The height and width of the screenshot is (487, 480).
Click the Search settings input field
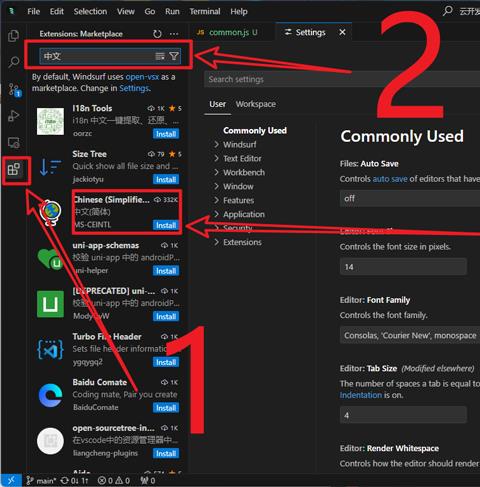point(342,79)
